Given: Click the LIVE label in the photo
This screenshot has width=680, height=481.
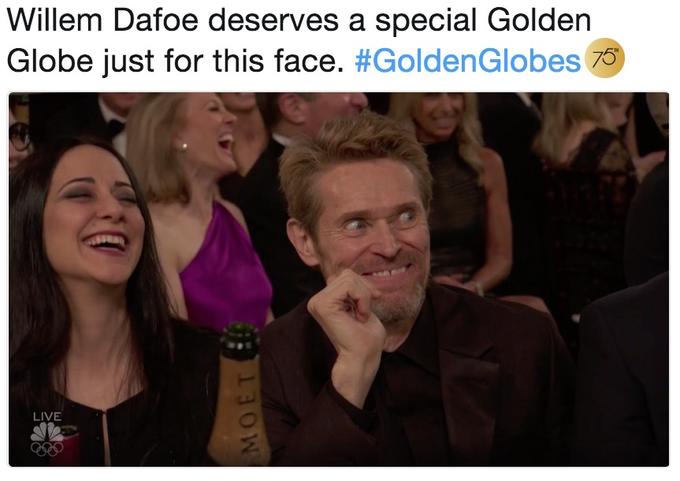Looking at the screenshot, I should tap(47, 416).
